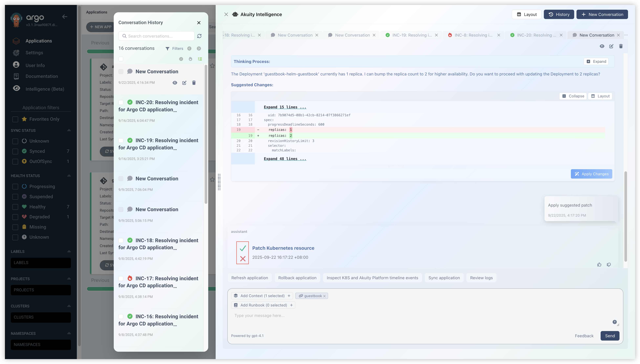Give thumbs down on assistant response
The image size is (640, 364).
609,264
